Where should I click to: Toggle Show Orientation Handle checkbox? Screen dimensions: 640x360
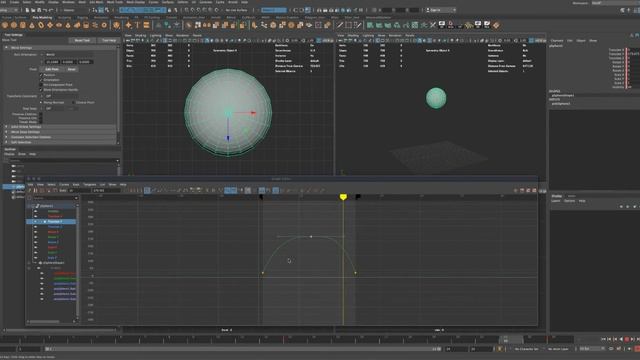click(41, 90)
